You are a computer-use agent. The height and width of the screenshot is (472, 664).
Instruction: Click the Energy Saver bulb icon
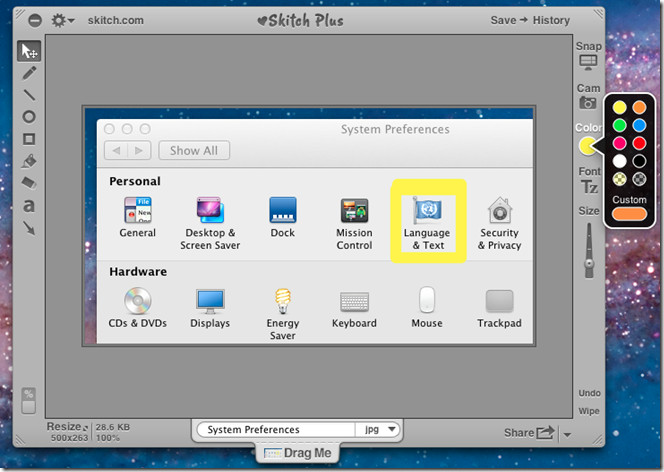(283, 301)
